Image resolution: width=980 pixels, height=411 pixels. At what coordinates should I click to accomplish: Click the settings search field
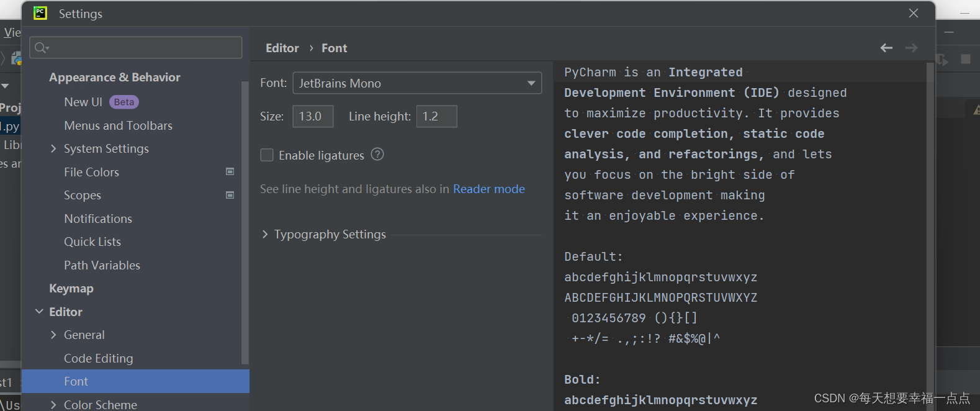136,48
